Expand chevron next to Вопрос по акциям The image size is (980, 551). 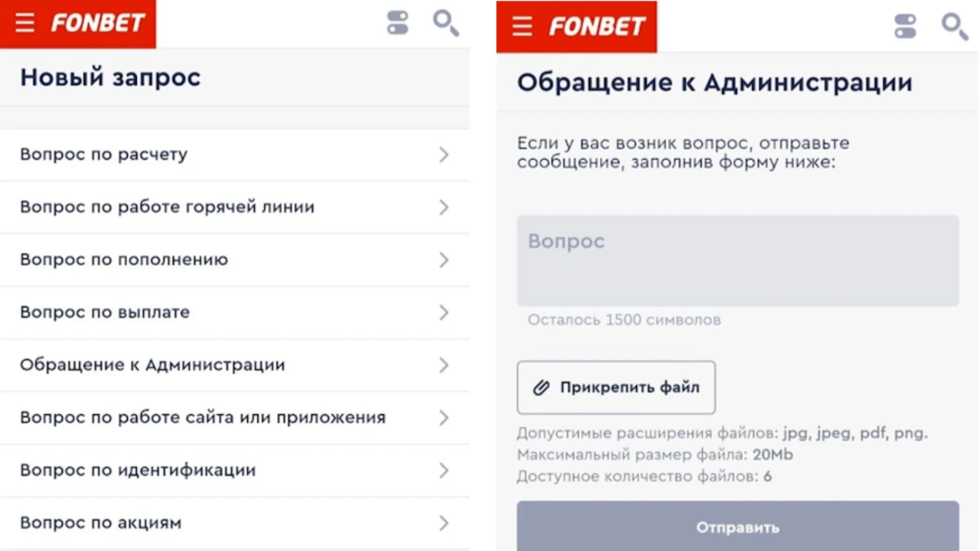tap(444, 523)
